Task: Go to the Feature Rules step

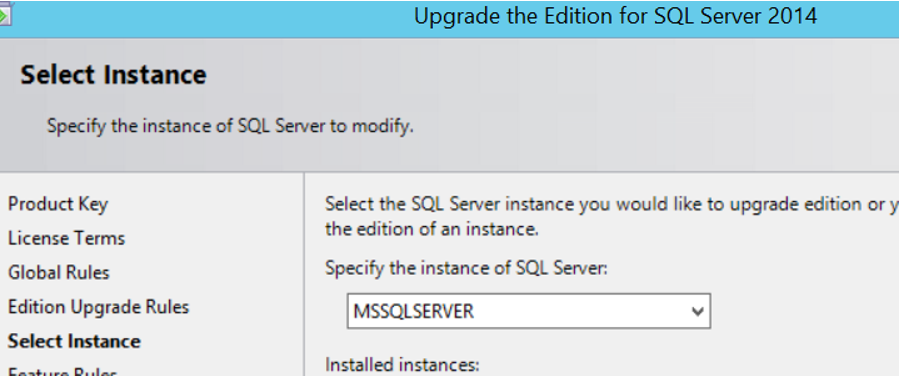Action: coord(62,372)
